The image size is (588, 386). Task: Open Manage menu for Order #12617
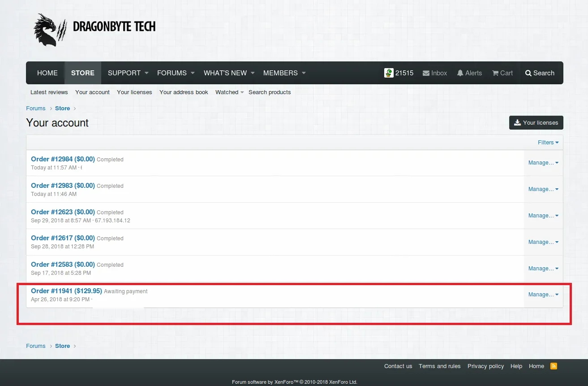(543, 242)
